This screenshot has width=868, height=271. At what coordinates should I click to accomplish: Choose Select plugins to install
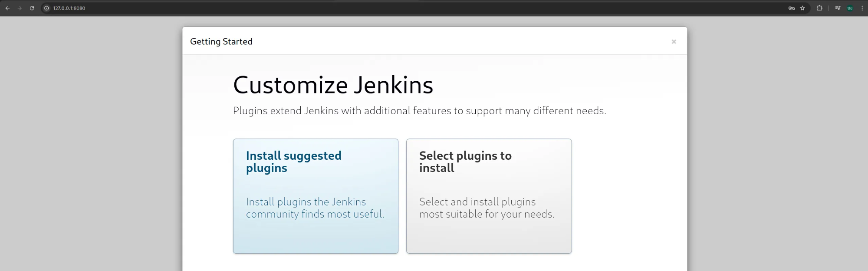pyautogui.click(x=489, y=196)
